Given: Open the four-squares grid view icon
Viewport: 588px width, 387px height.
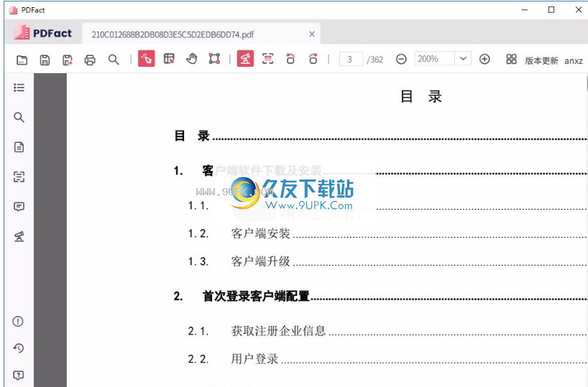Looking at the screenshot, I should (511, 59).
